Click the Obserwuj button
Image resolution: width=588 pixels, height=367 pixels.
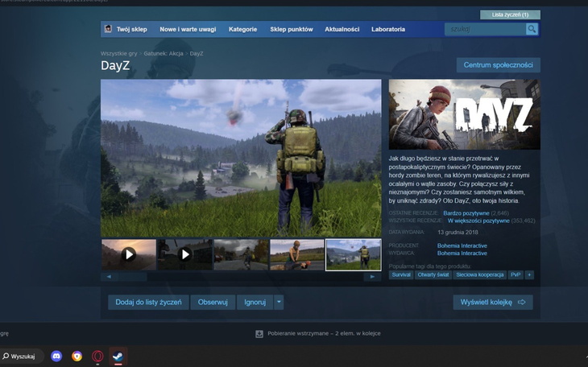[x=213, y=302]
